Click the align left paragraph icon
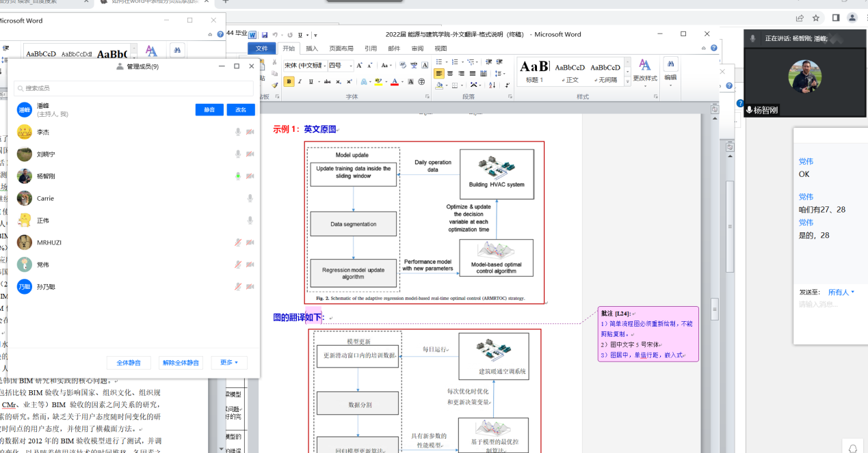Image resolution: width=868 pixels, height=453 pixels. (x=439, y=73)
